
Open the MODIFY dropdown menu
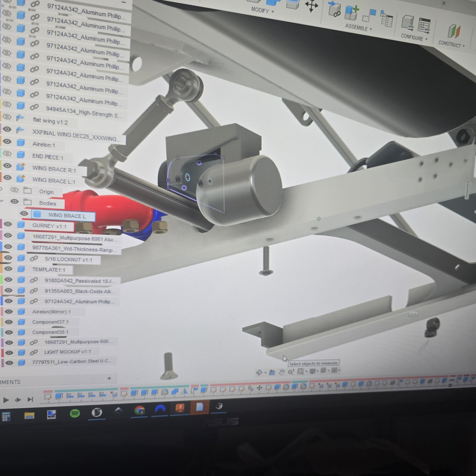pos(262,10)
